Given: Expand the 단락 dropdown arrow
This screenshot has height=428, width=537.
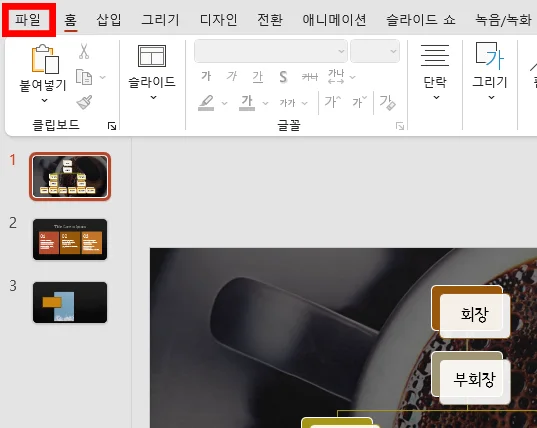Looking at the screenshot, I should coord(436,98).
